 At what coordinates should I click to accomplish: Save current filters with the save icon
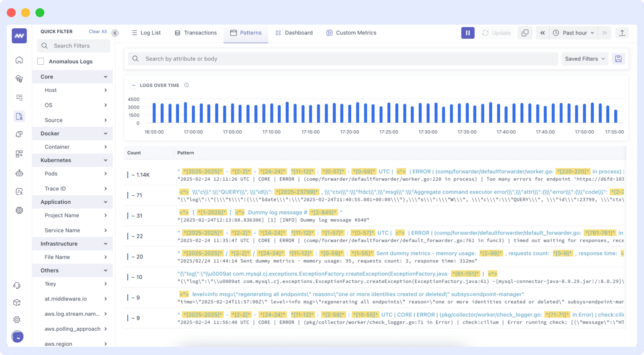(x=618, y=58)
